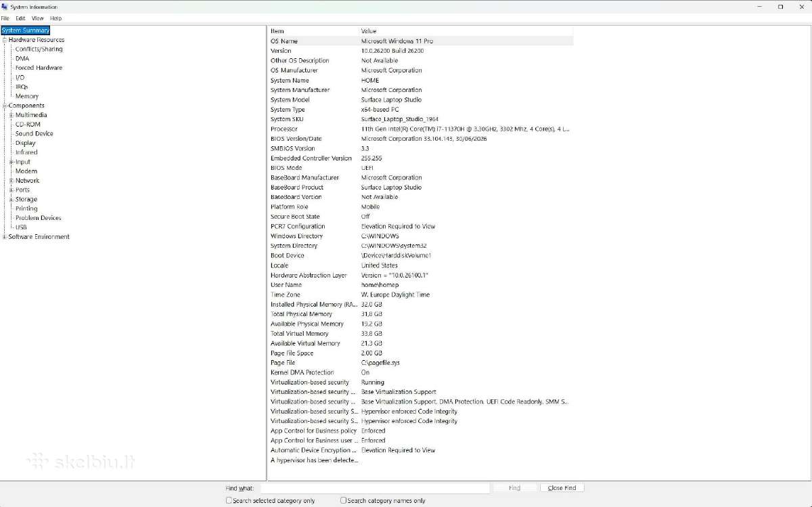Select the Processor row
The image size is (812, 507).
pos(421,129)
